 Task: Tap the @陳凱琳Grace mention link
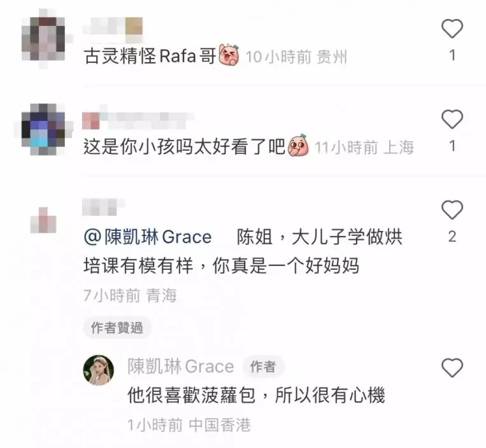(x=148, y=237)
